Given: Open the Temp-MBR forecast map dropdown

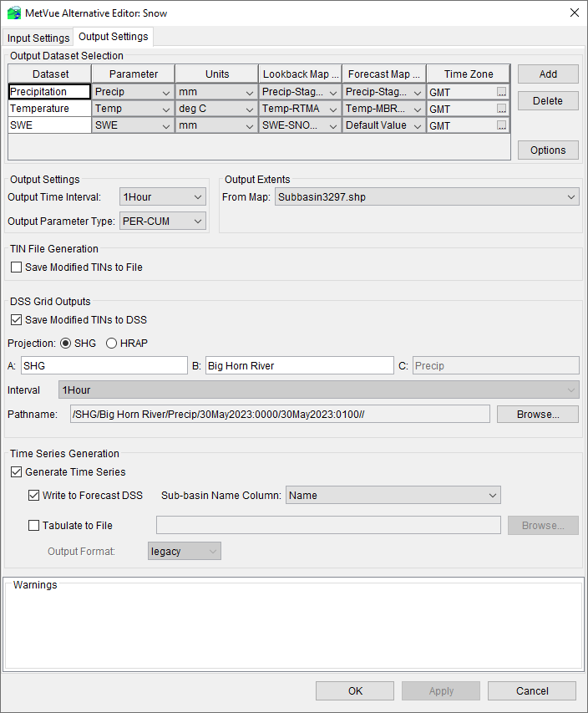Looking at the screenshot, I should [384, 109].
